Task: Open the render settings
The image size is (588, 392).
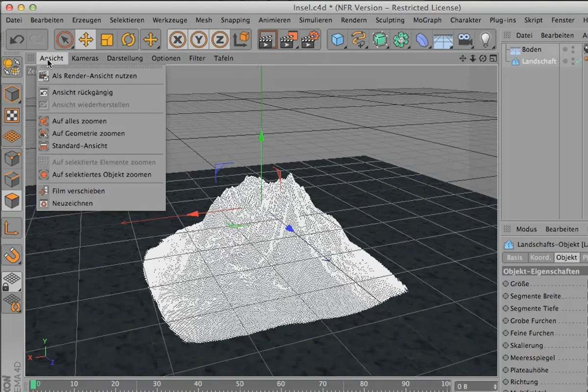Action: (311, 40)
